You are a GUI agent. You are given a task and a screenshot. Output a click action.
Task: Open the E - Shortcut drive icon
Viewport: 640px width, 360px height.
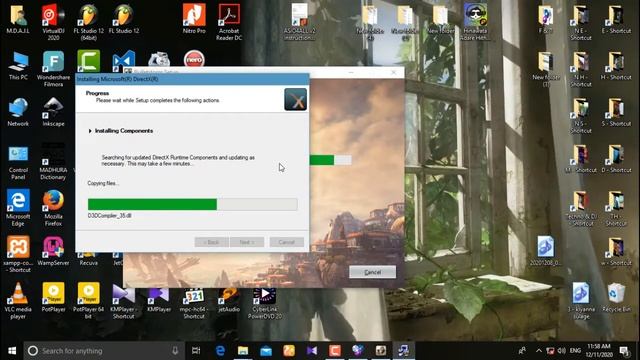click(x=616, y=20)
